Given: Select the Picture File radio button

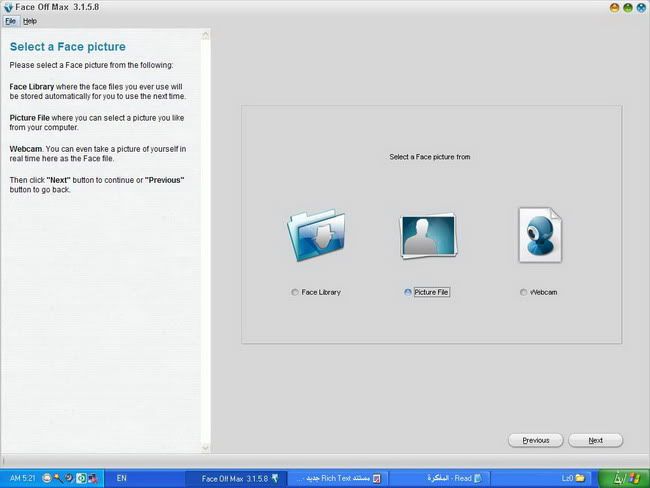Looking at the screenshot, I should click(407, 292).
